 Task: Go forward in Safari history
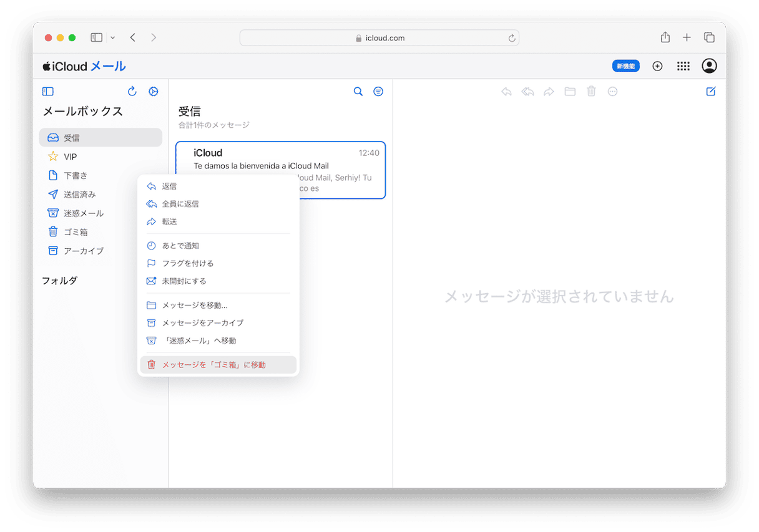(154, 37)
